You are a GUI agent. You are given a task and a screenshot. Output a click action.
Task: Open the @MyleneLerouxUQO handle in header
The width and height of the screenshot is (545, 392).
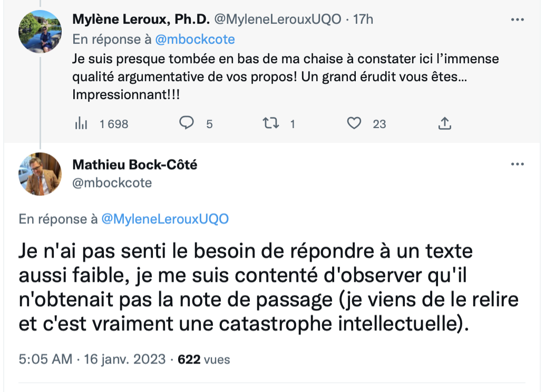pos(278,19)
